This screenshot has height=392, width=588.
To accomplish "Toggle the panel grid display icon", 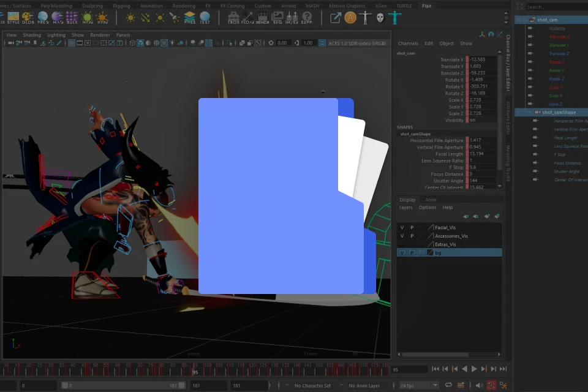I will coord(71,43).
